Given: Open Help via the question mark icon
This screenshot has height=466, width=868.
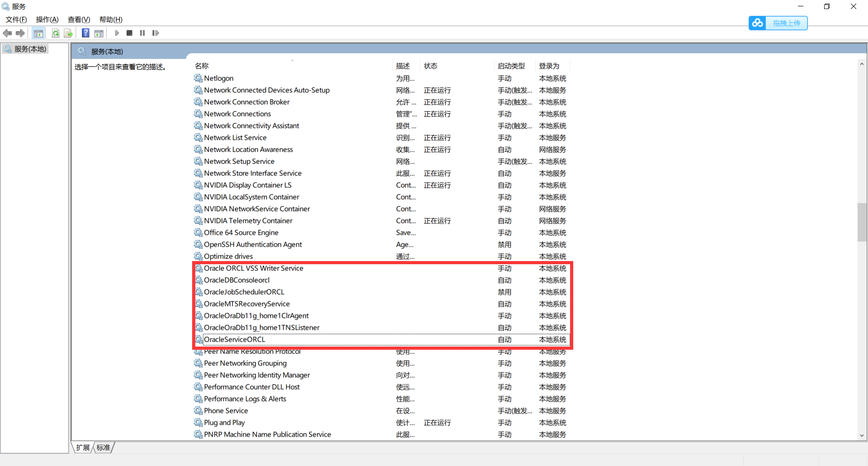Looking at the screenshot, I should click(85, 33).
